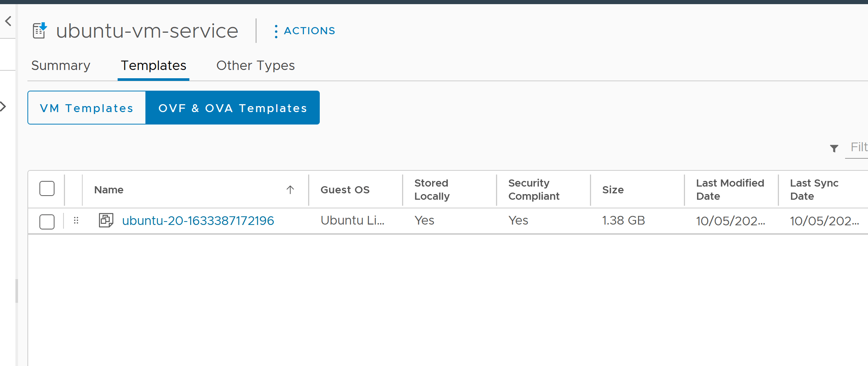Viewport: 868px width, 366px height.
Task: Show VM Templates list
Action: click(x=87, y=108)
